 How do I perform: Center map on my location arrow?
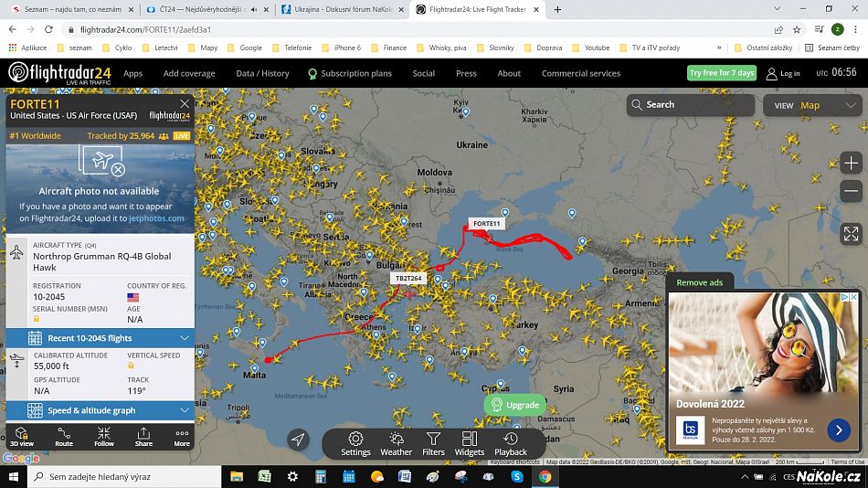(298, 440)
